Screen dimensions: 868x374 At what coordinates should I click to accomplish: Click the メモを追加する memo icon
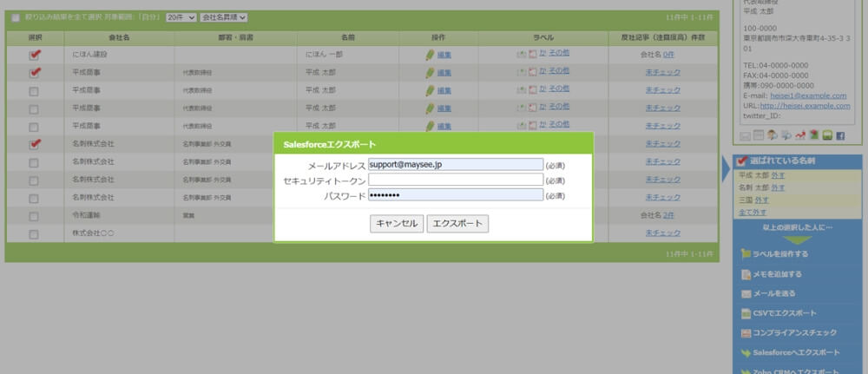[746, 274]
